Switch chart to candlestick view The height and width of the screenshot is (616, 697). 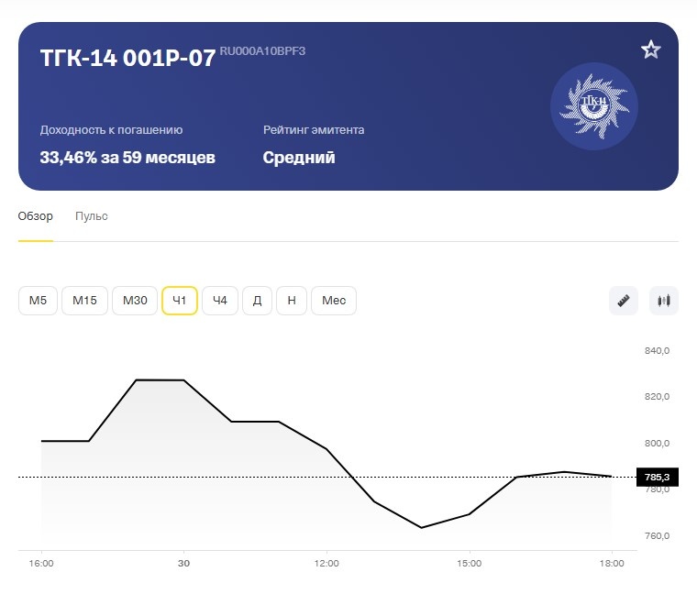[664, 301]
